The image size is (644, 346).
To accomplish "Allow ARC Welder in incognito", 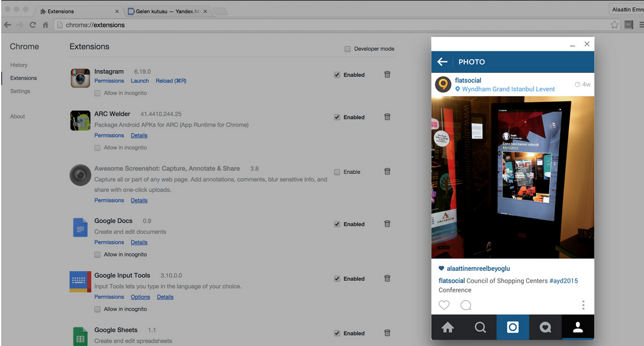I will tap(97, 147).
